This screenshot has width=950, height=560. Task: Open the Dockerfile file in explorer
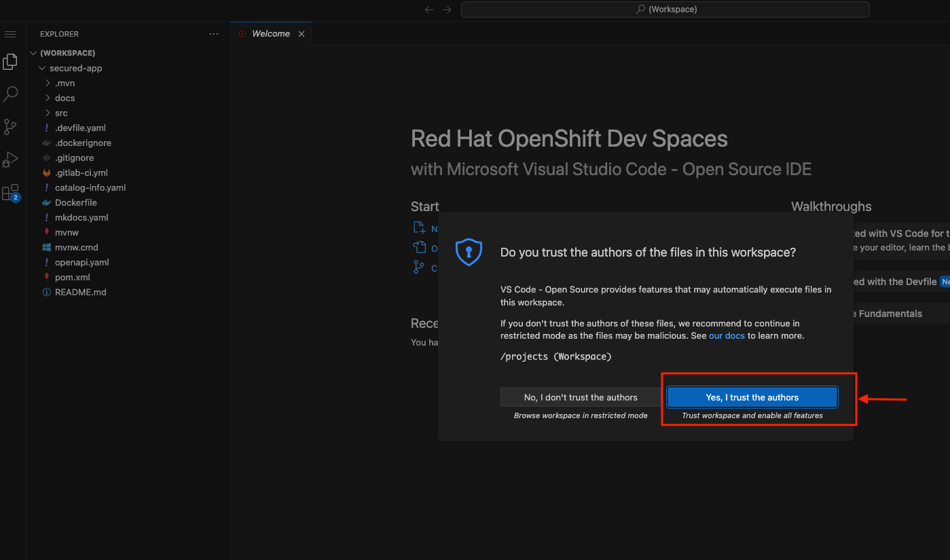point(75,203)
